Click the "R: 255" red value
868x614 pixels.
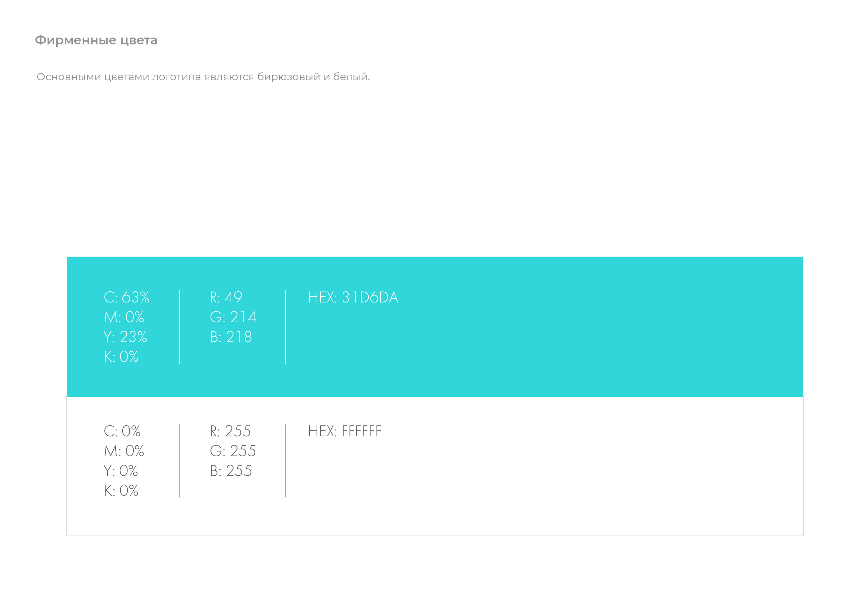[230, 431]
